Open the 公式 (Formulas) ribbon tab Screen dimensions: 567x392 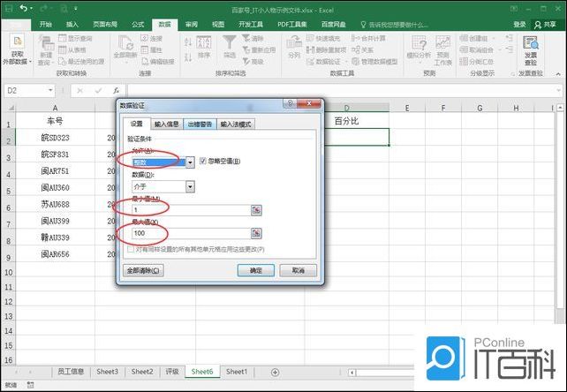click(138, 24)
